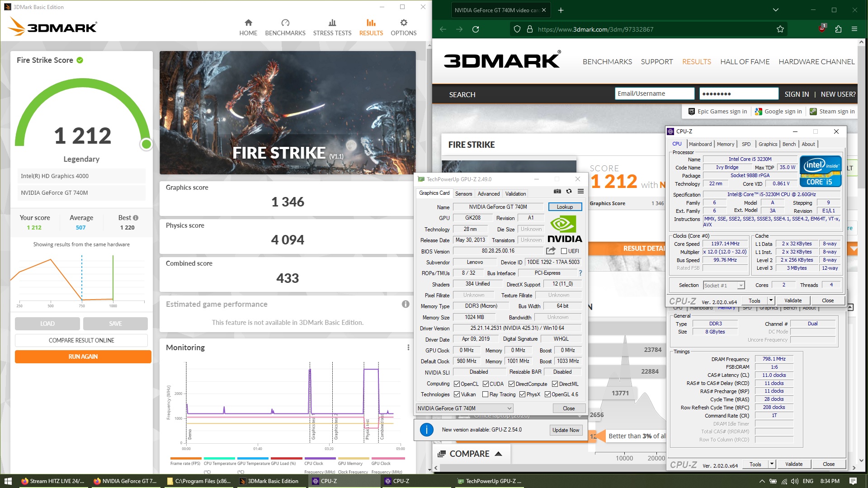Open Firefox application menu
The height and width of the screenshot is (488, 868).
854,29
